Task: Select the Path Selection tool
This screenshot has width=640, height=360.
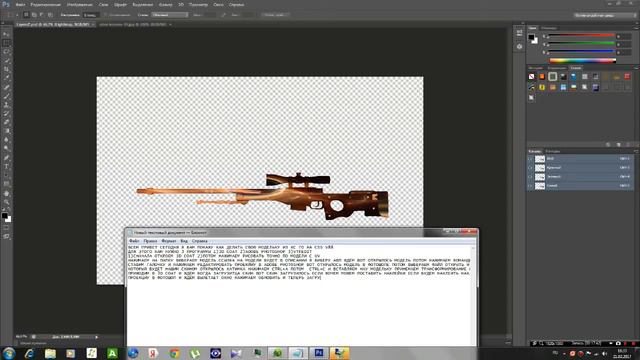Action: (6, 176)
